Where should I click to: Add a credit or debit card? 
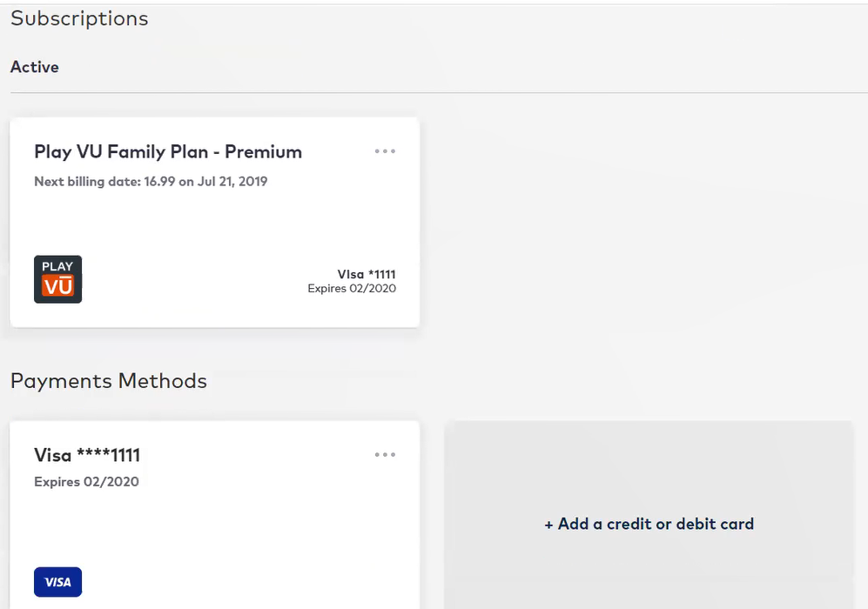click(x=649, y=524)
